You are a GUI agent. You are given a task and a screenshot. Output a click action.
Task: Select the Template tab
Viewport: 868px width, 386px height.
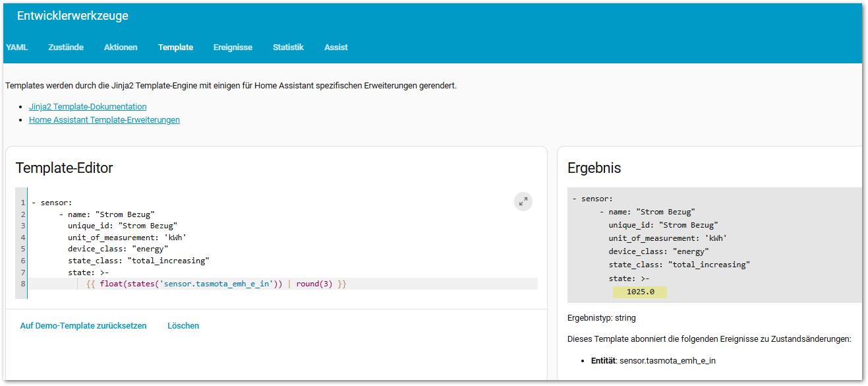click(x=175, y=48)
